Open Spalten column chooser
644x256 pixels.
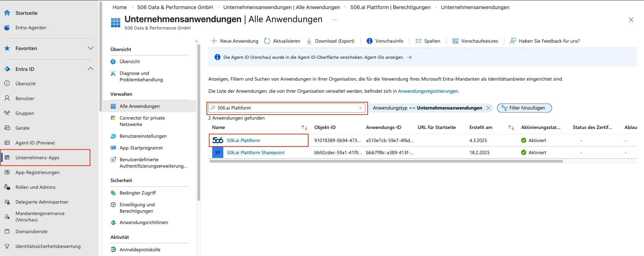point(428,41)
